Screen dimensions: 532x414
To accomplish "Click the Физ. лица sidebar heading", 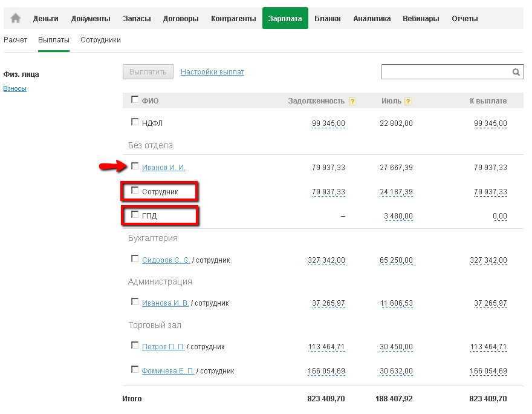I will coord(21,74).
